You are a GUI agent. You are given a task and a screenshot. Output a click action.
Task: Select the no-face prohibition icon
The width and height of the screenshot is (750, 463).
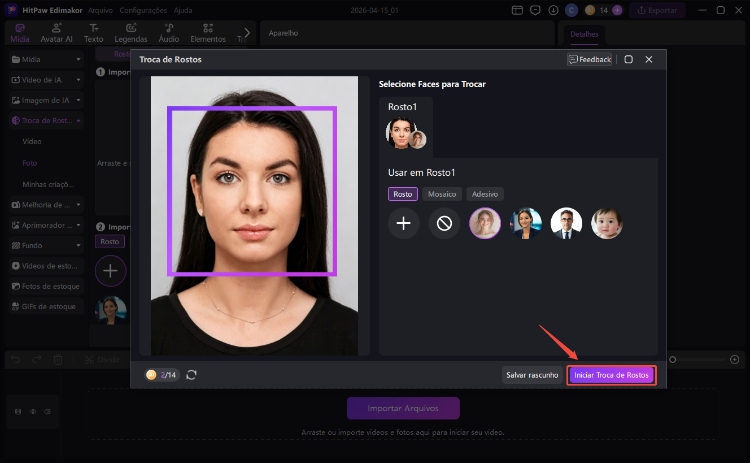click(x=444, y=223)
